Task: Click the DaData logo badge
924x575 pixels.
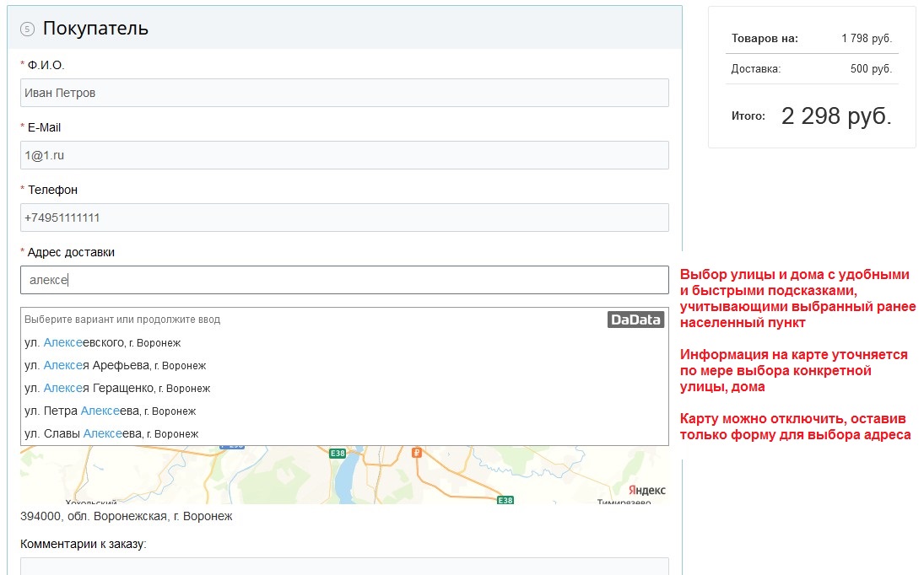Action: [x=635, y=320]
